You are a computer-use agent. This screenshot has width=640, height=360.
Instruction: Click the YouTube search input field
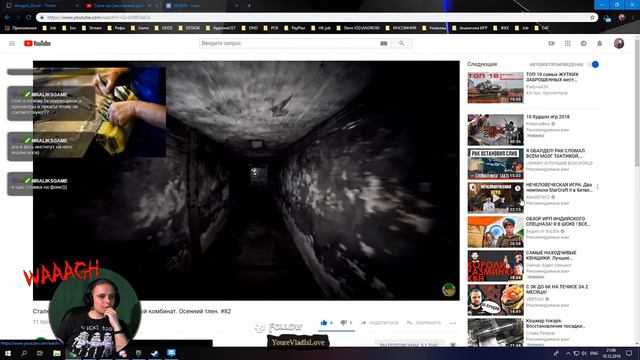289,43
